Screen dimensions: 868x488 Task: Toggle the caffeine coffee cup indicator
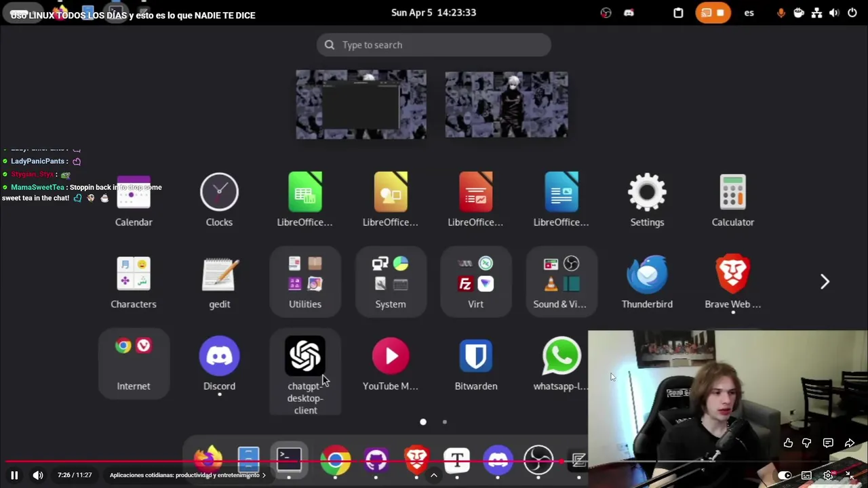pos(799,12)
